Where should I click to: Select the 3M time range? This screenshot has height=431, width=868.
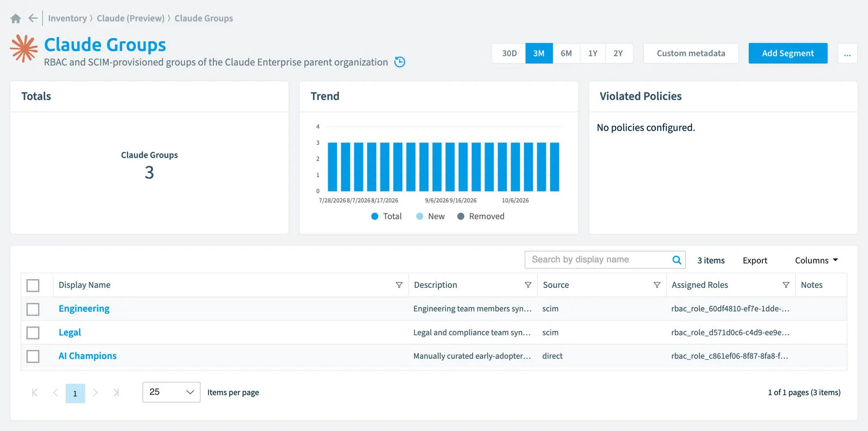point(539,53)
